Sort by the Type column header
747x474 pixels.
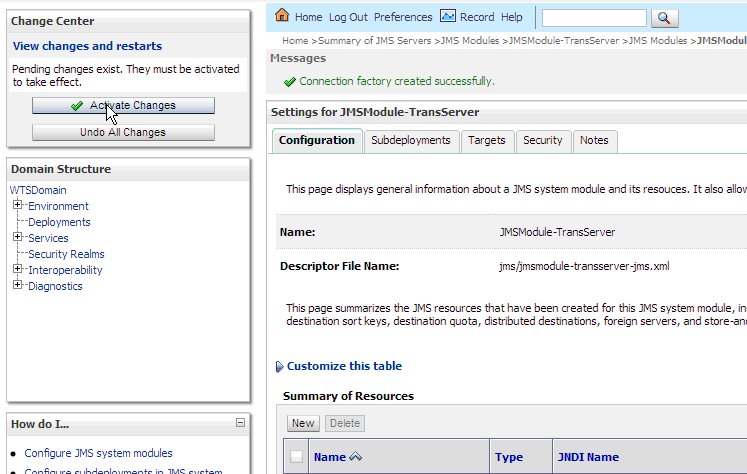coord(509,457)
